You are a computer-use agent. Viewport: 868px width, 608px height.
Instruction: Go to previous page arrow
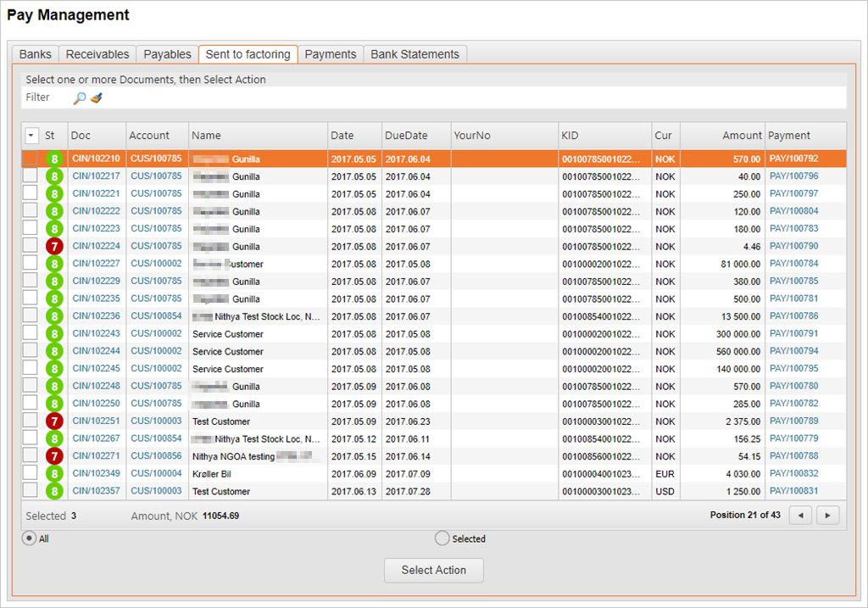tap(800, 515)
